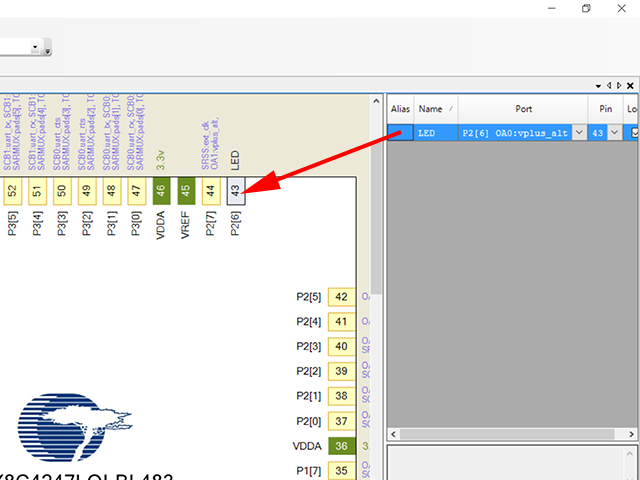Click the P2[6] pin label
Screen dimensions: 640x480
[236, 223]
